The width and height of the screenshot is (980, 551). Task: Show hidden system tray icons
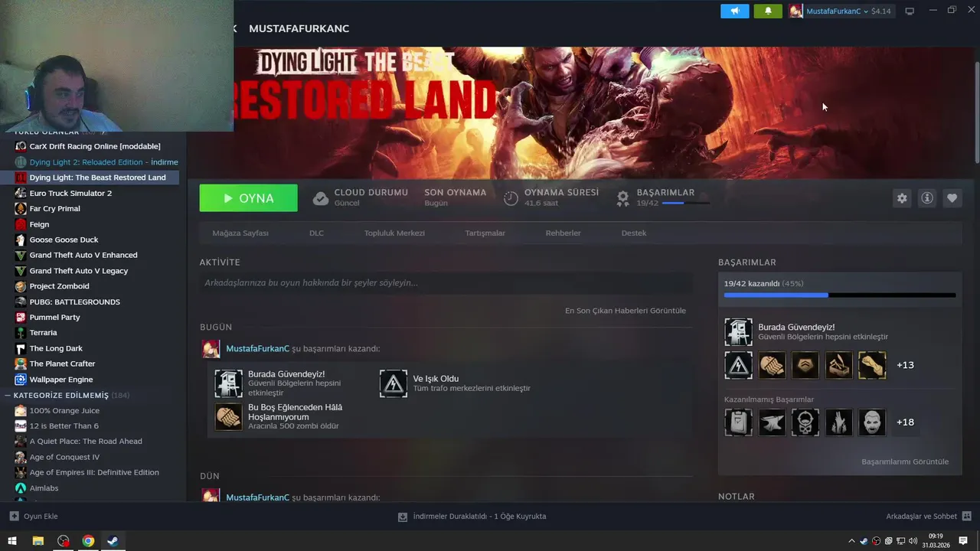point(851,541)
